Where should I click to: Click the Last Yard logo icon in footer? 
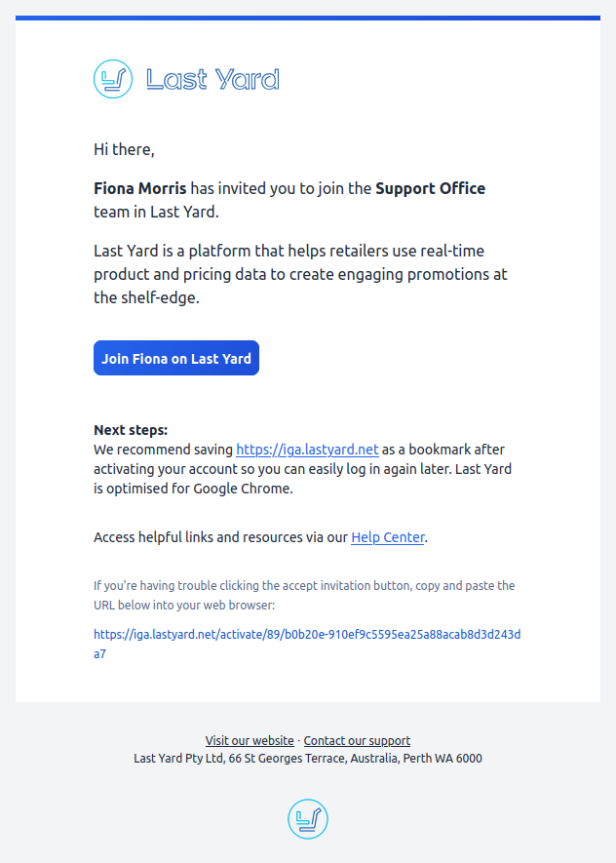click(x=308, y=819)
